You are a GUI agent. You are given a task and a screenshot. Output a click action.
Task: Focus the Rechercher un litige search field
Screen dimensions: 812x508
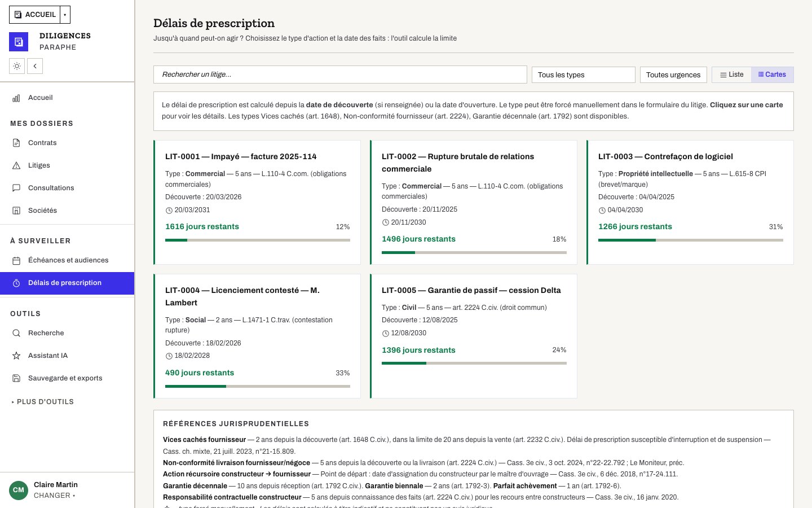click(340, 75)
